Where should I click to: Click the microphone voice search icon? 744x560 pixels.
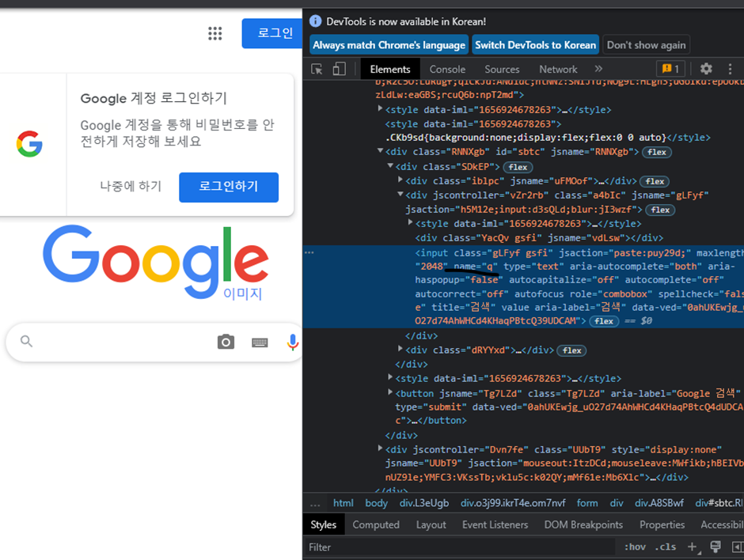(293, 342)
